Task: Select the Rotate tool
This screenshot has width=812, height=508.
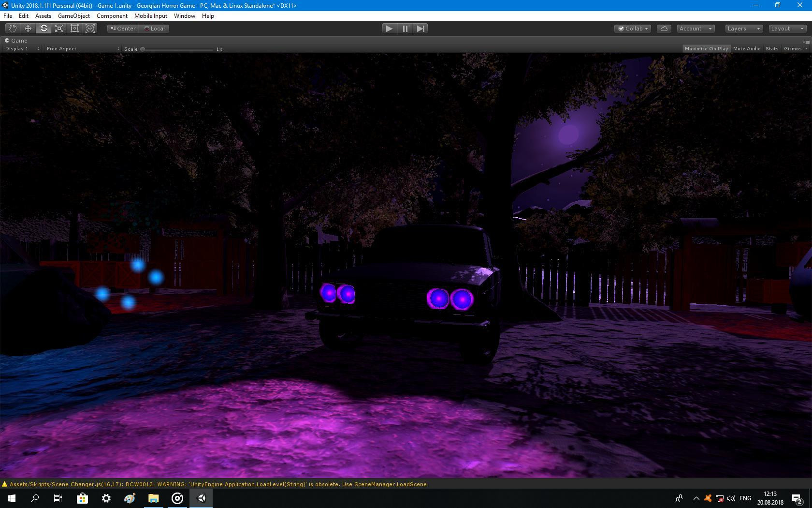Action: [x=43, y=29]
